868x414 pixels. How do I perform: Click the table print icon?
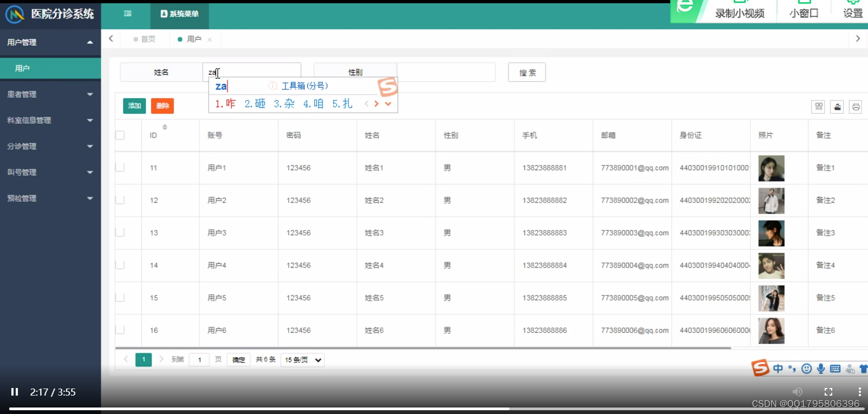click(856, 107)
